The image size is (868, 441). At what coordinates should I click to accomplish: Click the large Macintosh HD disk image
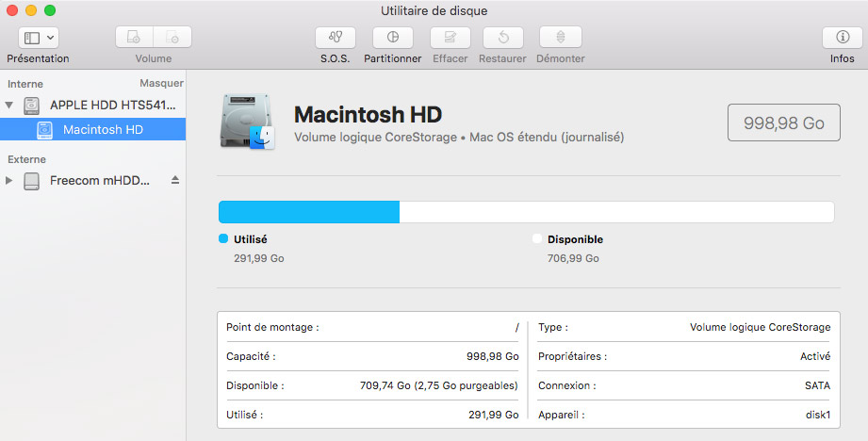[x=247, y=122]
